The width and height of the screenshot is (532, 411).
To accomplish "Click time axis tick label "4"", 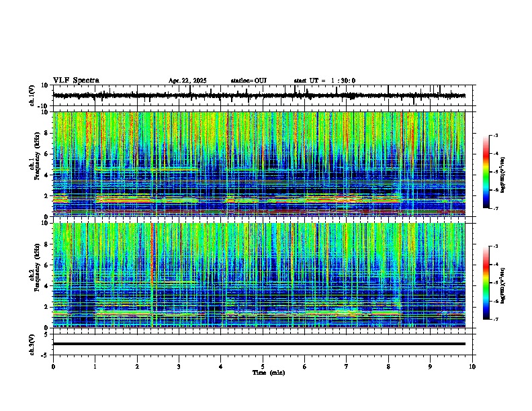I will 221,367.
